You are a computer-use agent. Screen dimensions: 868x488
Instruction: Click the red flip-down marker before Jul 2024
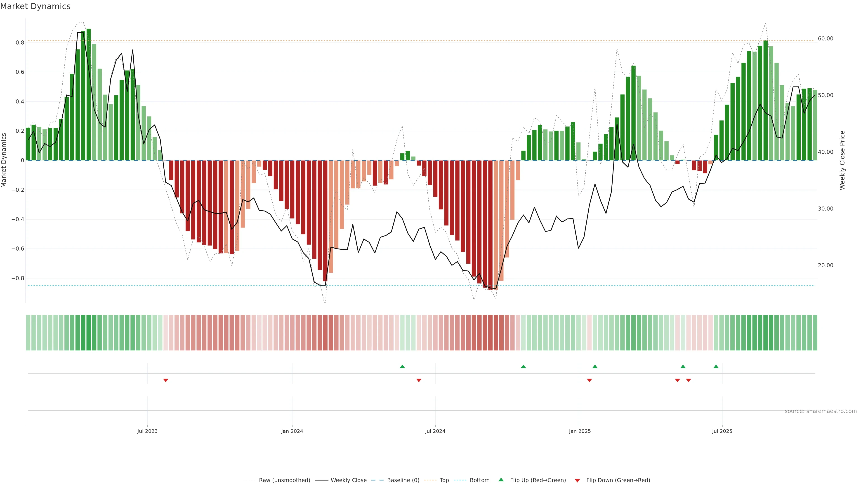[419, 380]
